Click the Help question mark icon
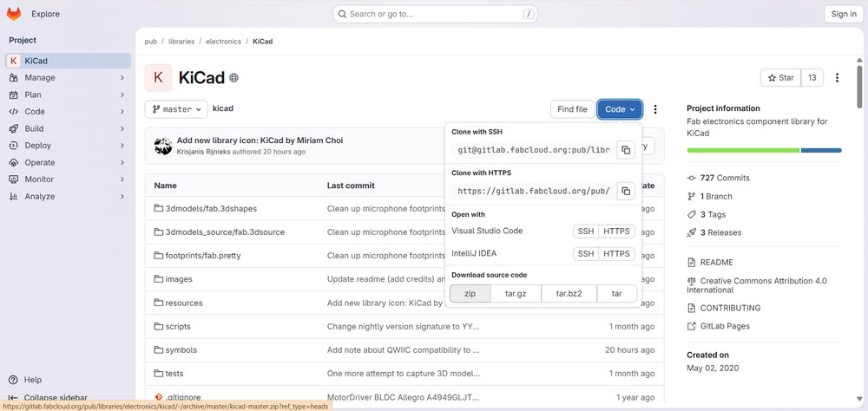Image resolution: width=868 pixels, height=411 pixels. [x=13, y=380]
